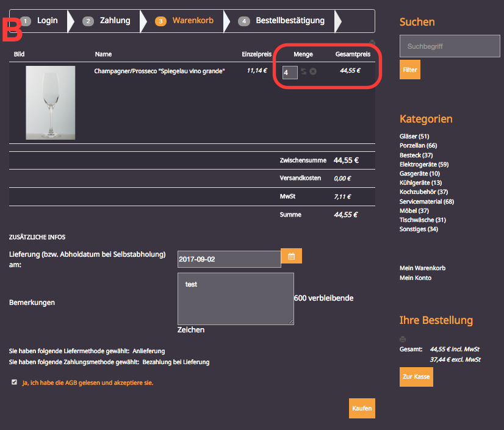Open the Mein Warenkorb link

pyautogui.click(x=422, y=268)
